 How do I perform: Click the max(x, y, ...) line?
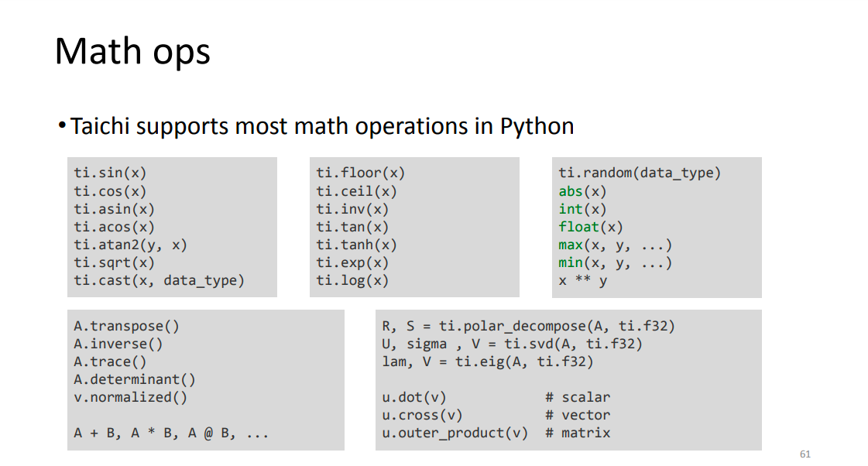[x=615, y=245]
